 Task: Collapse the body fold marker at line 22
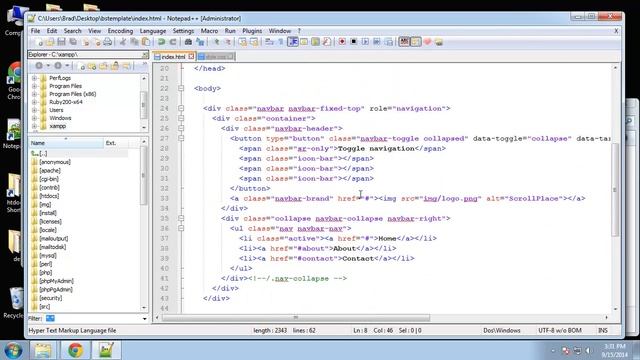click(181, 88)
